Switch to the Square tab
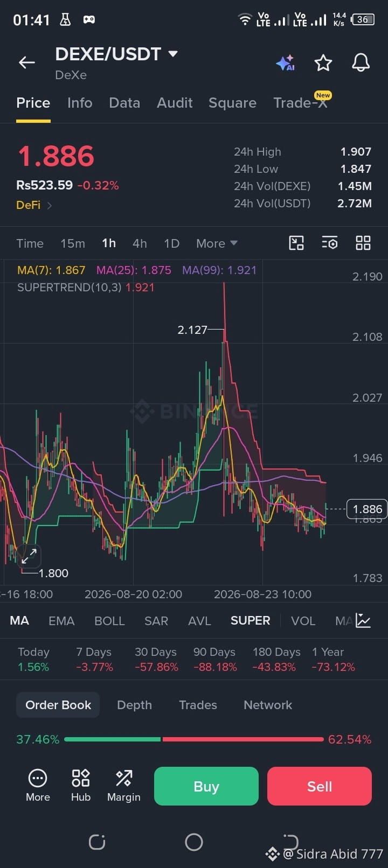The image size is (388, 868). point(232,103)
